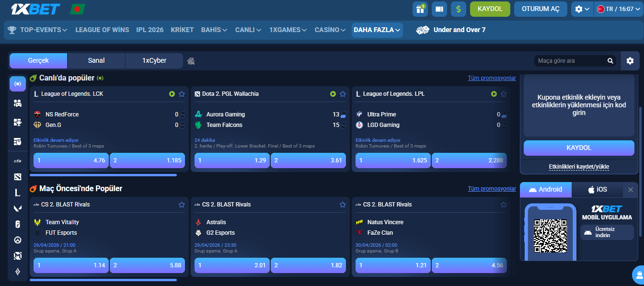Screen dimensions: 644x286
Task: Open Tüm promosyonlar link beside Canlı'da popüler
Action: [x=492, y=78]
